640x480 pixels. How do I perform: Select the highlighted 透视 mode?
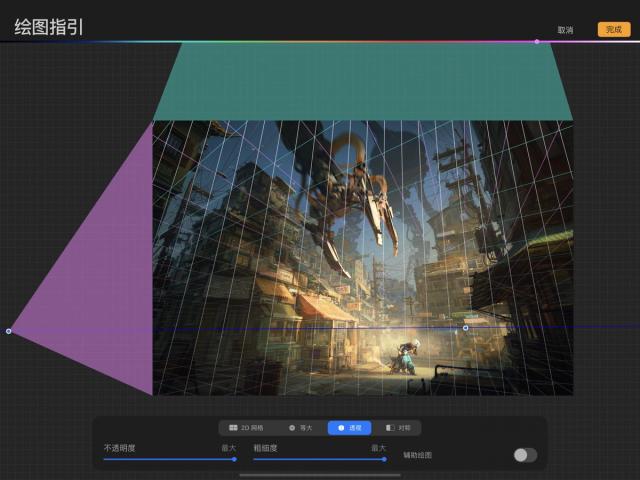pyautogui.click(x=349, y=428)
